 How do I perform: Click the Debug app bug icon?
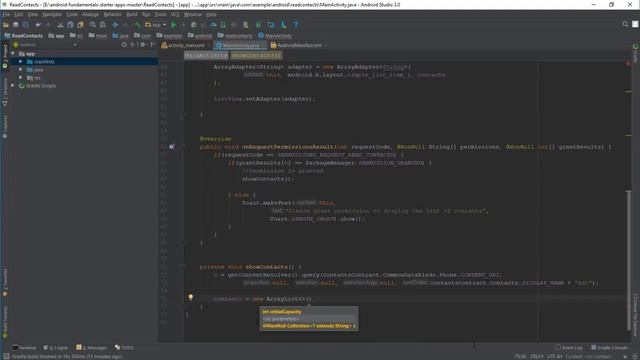(193, 25)
